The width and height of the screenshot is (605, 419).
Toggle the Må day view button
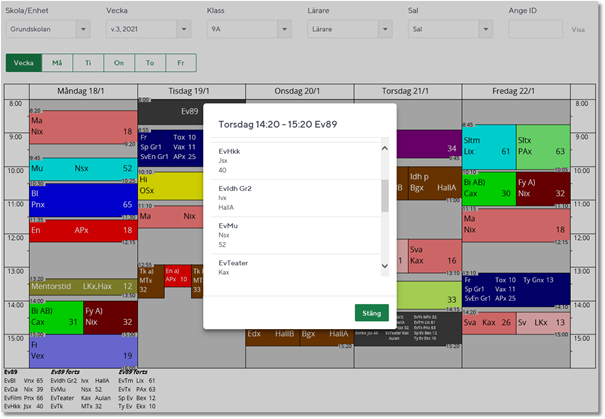point(57,62)
